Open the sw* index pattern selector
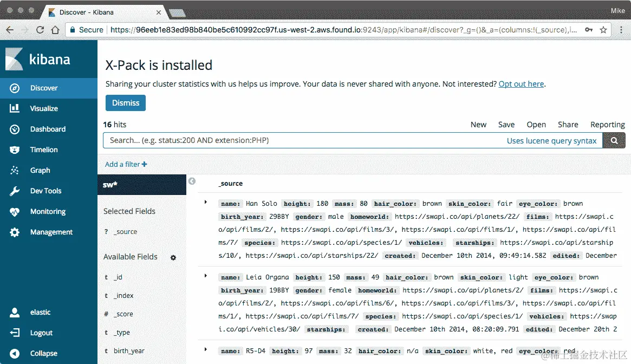631x364 pixels. pos(142,185)
